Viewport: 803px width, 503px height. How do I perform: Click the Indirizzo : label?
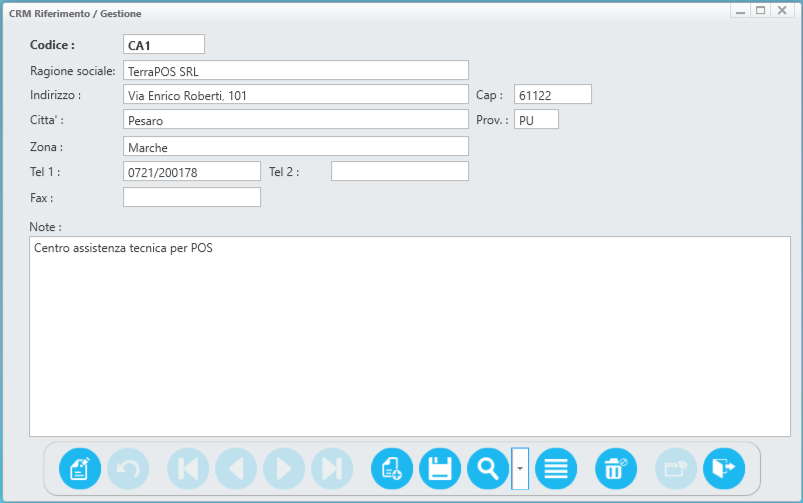pos(55,95)
